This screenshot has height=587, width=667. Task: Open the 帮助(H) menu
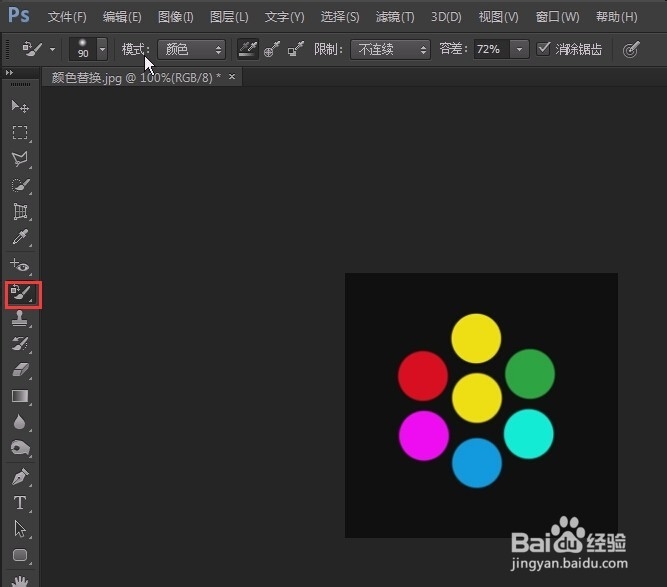(617, 17)
